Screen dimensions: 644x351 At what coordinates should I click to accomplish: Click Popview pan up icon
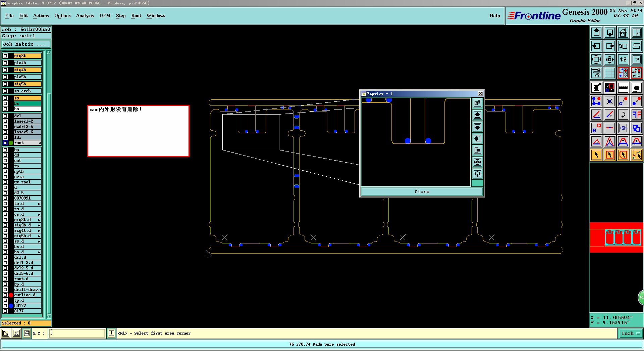point(477,115)
